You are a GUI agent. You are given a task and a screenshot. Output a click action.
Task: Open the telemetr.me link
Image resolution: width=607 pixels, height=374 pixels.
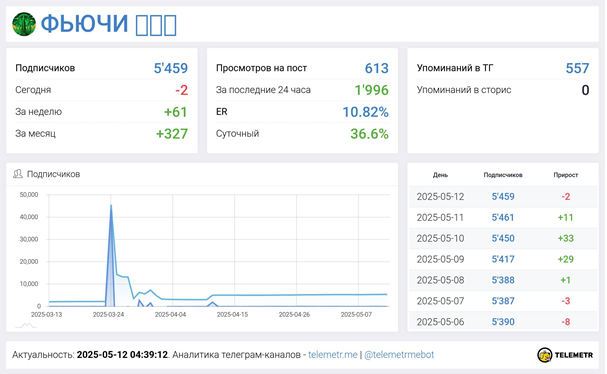point(333,355)
